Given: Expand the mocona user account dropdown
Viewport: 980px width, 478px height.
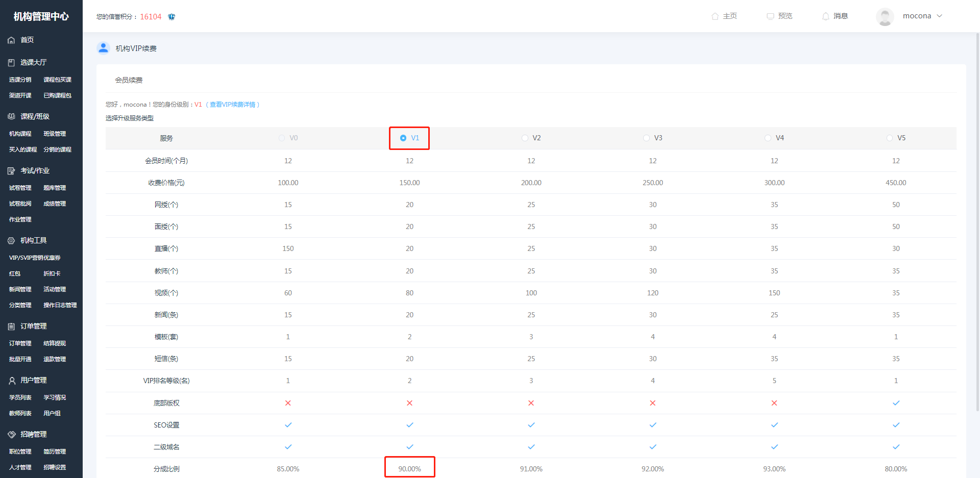Looking at the screenshot, I should (939, 16).
